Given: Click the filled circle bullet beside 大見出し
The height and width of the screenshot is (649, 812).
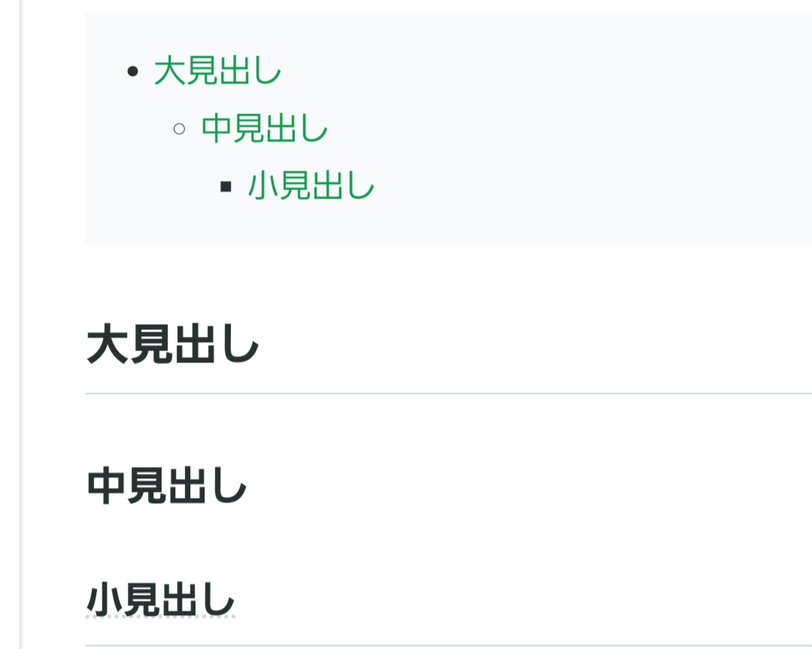Looking at the screenshot, I should click(x=133, y=72).
